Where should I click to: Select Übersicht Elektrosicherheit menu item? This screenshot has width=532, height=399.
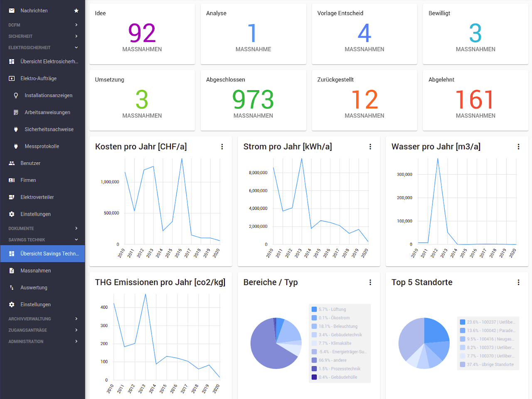(x=49, y=62)
